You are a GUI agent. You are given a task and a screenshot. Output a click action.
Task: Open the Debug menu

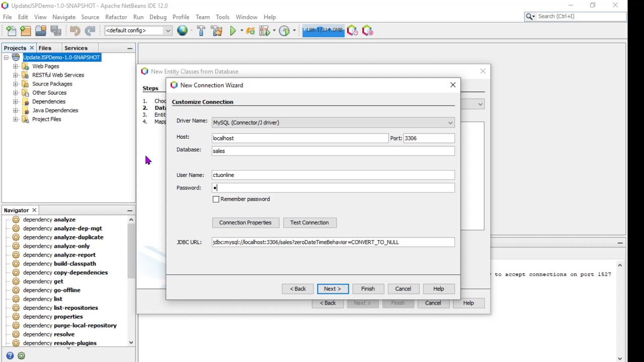pyautogui.click(x=157, y=17)
